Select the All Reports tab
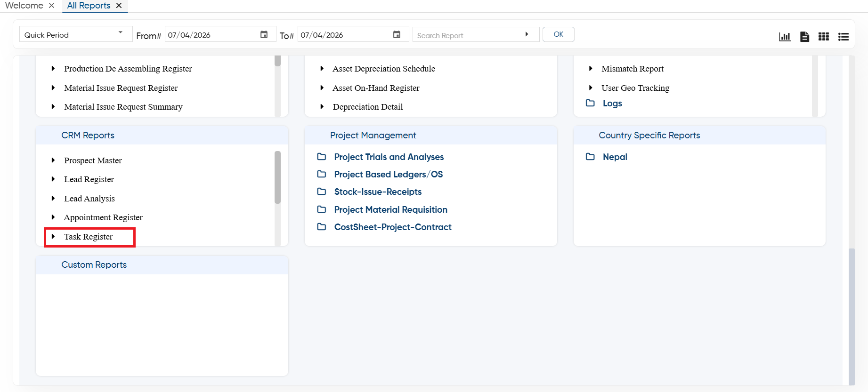Screen dimensions: 868x392 coord(89,6)
